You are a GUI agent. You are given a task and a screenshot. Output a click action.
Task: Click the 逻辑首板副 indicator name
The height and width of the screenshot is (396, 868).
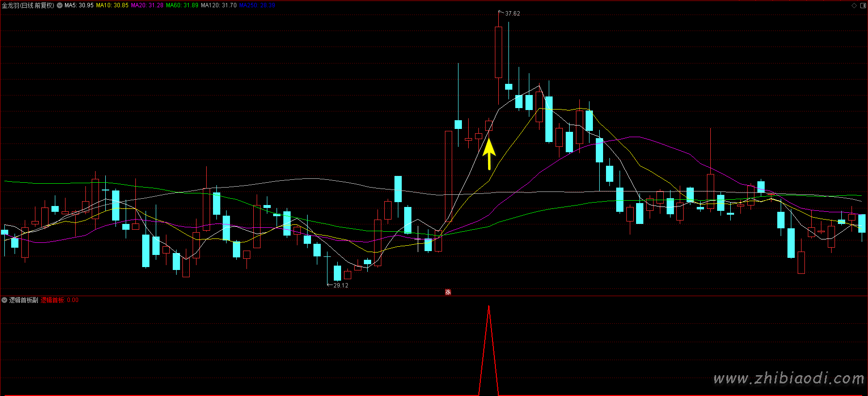pyautogui.click(x=23, y=300)
